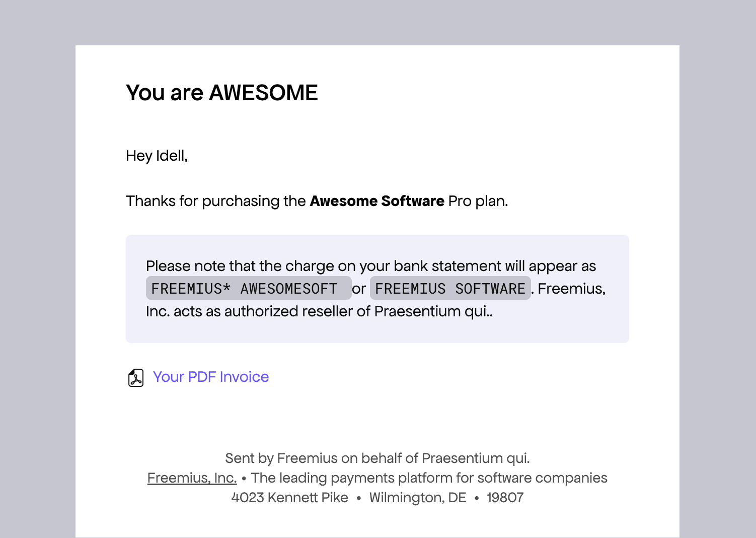Click the 19807 zip code
The height and width of the screenshot is (538, 756).
505,498
